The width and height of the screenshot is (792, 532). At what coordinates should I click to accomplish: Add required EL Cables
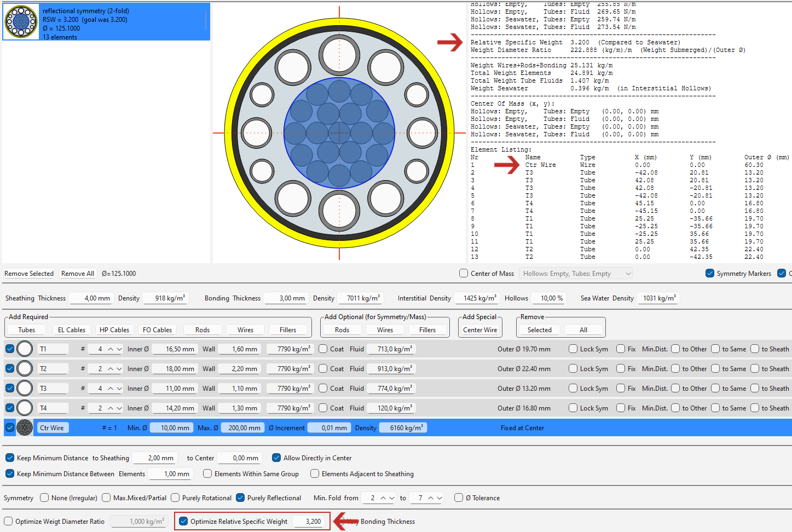click(x=72, y=329)
